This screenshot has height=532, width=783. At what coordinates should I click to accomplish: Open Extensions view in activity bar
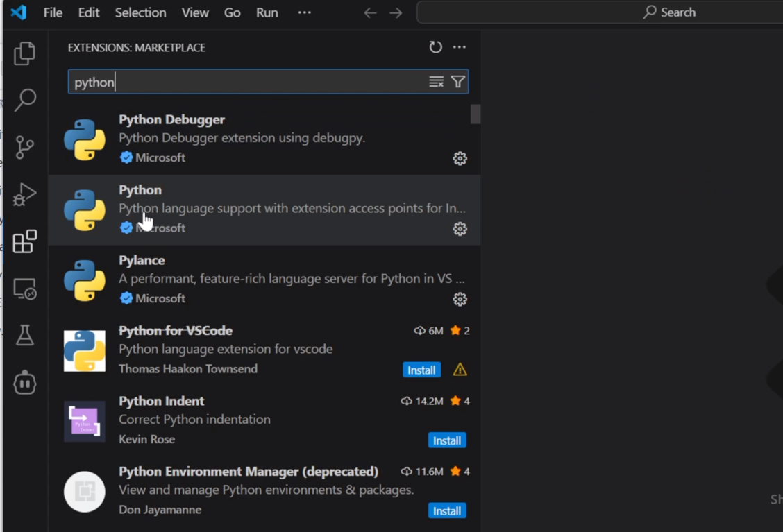coord(24,241)
